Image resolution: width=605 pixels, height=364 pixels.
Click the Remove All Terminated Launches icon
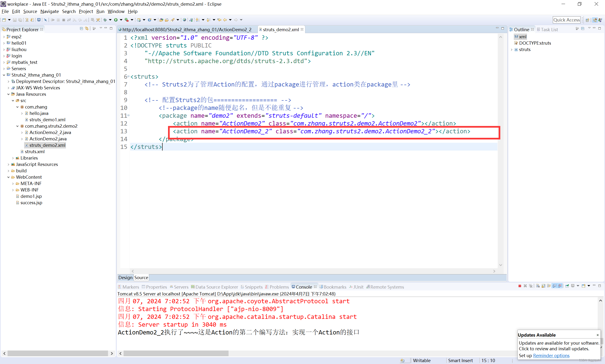531,286
